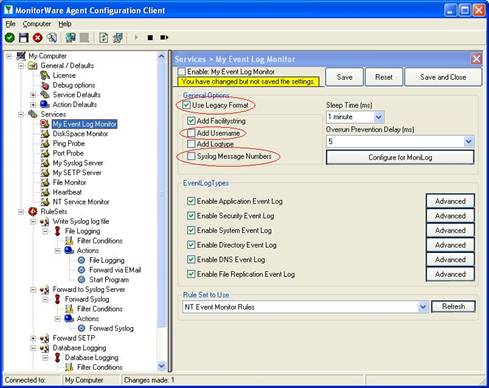Select the RuleSets node icon
Viewport: 489px width, 388px height.
[x=33, y=211]
